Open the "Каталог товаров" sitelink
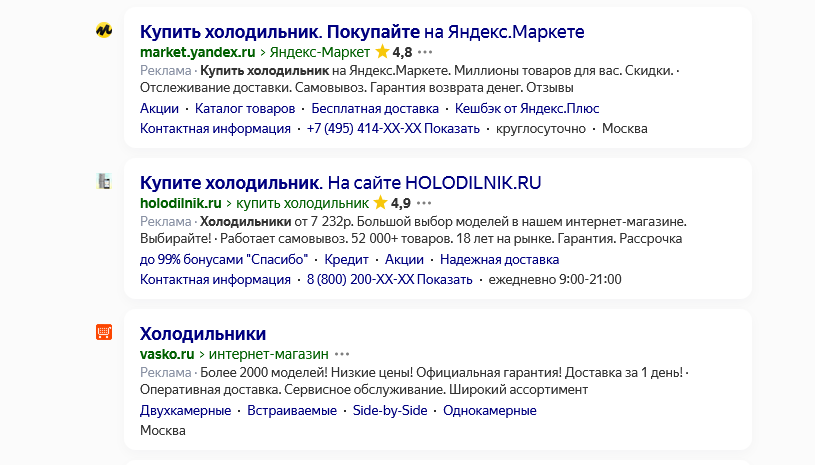Viewport: 815px width, 465px height. [x=245, y=109]
